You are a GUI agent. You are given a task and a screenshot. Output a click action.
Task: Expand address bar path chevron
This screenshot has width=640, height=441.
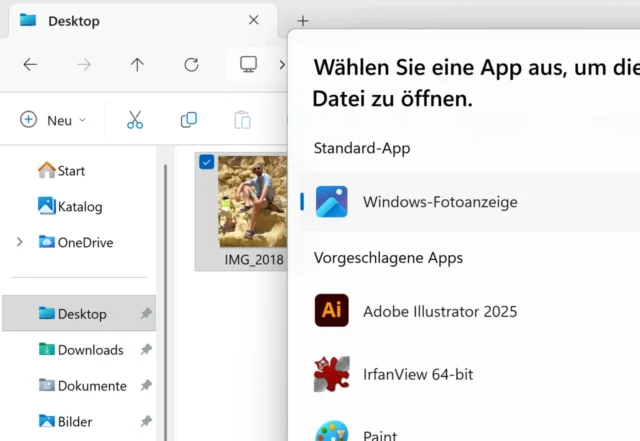[x=282, y=64]
